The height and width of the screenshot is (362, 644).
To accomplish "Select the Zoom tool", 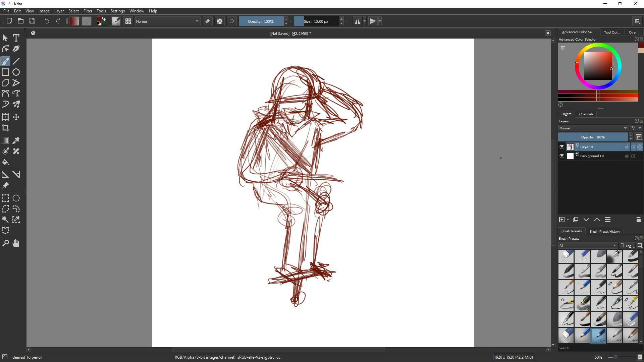I will click(5, 243).
